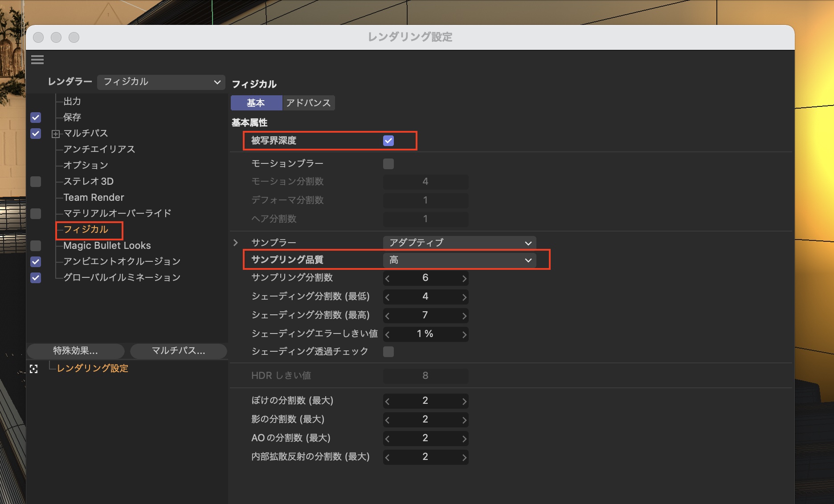Decrease シェーディング分割数 (最高) with left arrow
The image size is (834, 504).
tap(387, 316)
